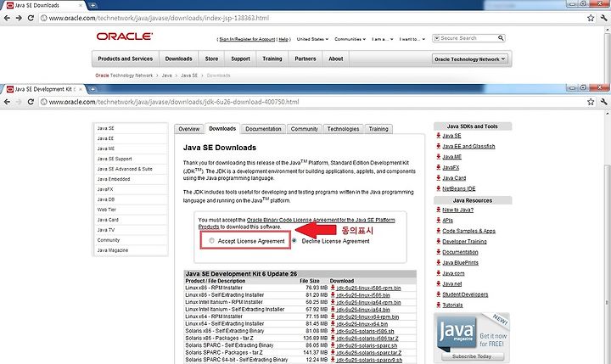Screen dimensions: 611x364
Task: Open the Training navigation item
Action: point(272,59)
